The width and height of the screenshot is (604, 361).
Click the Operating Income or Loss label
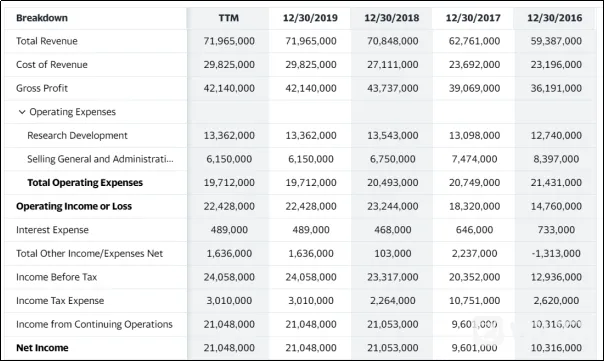click(74, 207)
